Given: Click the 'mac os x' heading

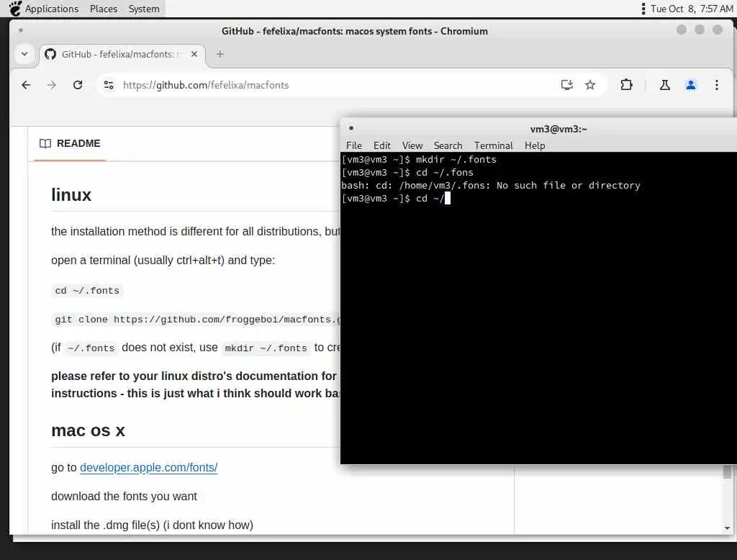Looking at the screenshot, I should [x=89, y=430].
